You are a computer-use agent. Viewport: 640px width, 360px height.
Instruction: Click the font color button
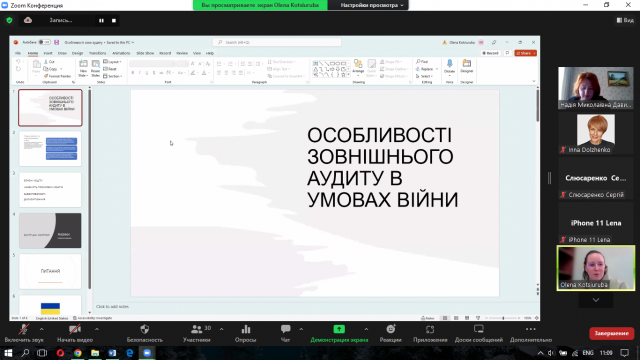tap(204, 73)
